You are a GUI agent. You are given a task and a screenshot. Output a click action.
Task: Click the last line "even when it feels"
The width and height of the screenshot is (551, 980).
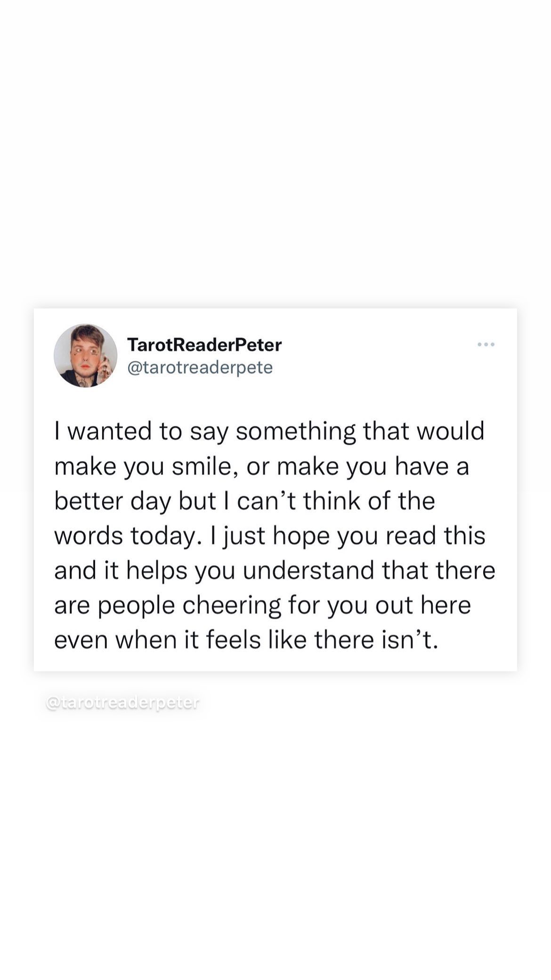pyautogui.click(x=246, y=640)
